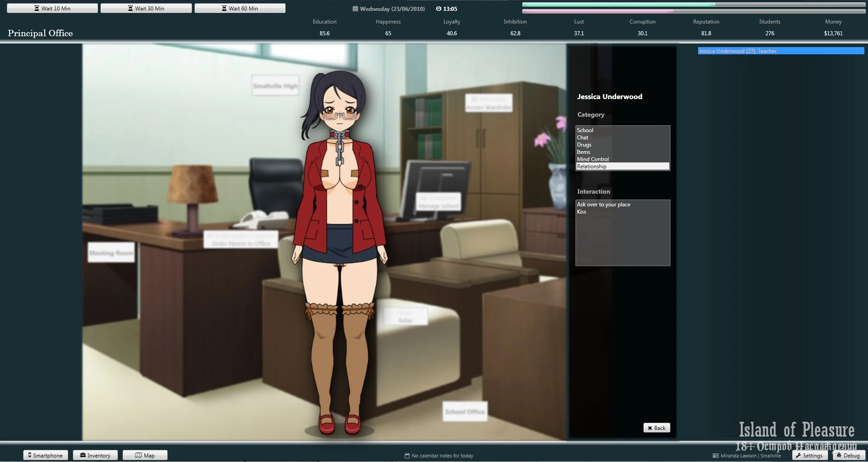Advance time with Wait 60 Min
The width and height of the screenshot is (868, 462).
tap(240, 8)
